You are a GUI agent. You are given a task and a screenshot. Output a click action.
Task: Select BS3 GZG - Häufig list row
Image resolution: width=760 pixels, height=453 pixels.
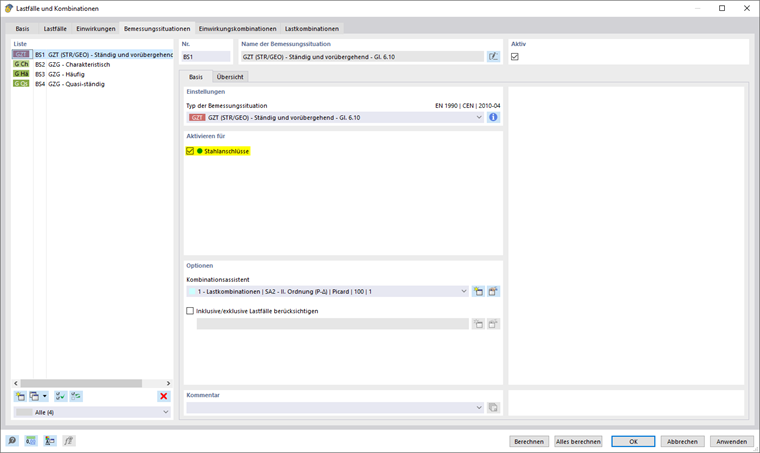pos(92,74)
